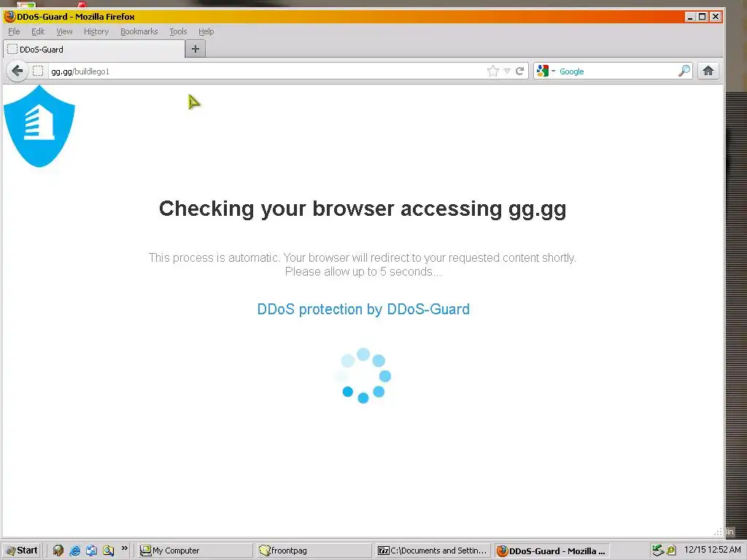Click the search magnifier quick launch icon

coord(108,551)
